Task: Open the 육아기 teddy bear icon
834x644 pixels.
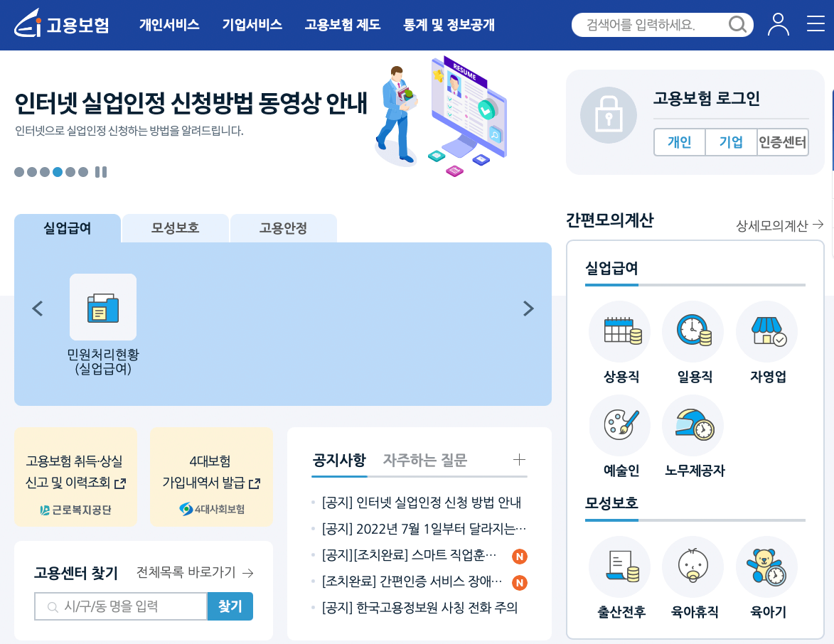Action: pos(766,567)
